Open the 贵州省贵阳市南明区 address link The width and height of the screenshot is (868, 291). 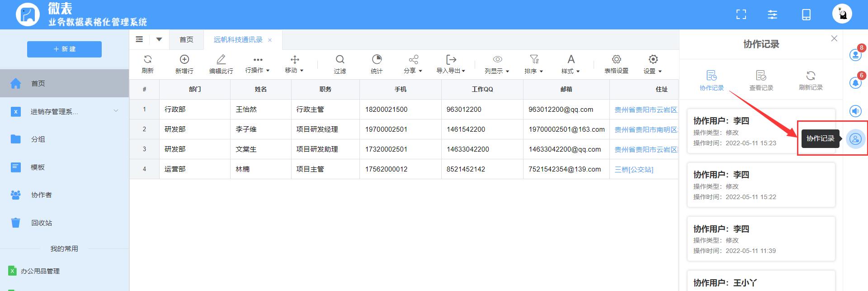pos(646,130)
